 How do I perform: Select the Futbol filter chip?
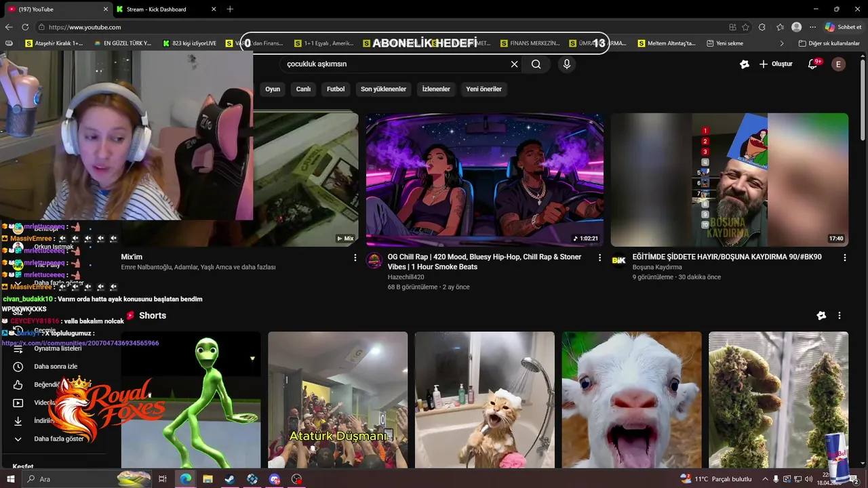[336, 89]
